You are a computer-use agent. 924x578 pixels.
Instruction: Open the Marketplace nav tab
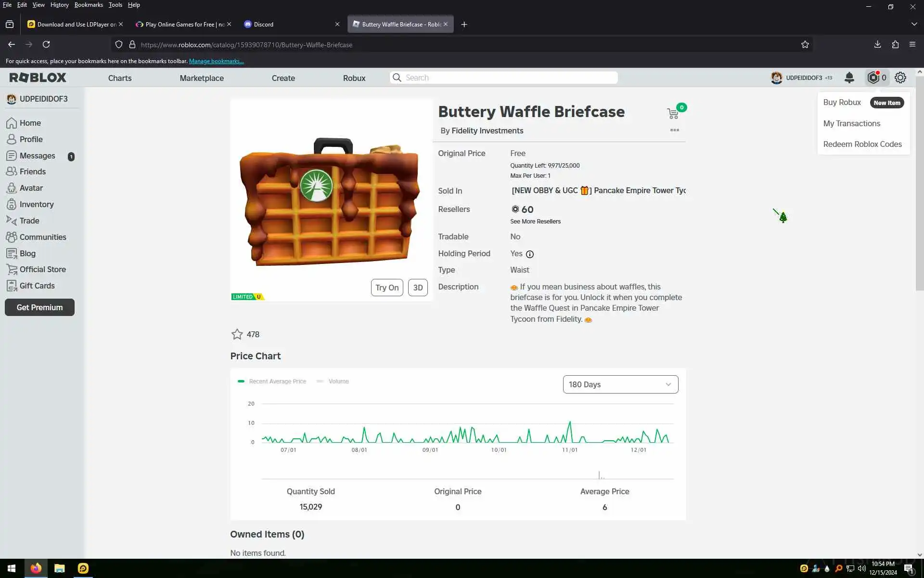[x=202, y=78]
